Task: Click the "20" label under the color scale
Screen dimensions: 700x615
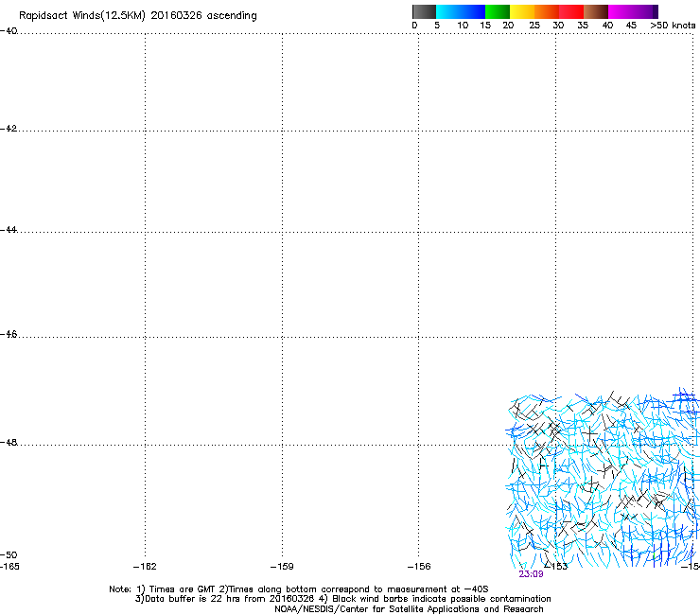Action: [508, 26]
